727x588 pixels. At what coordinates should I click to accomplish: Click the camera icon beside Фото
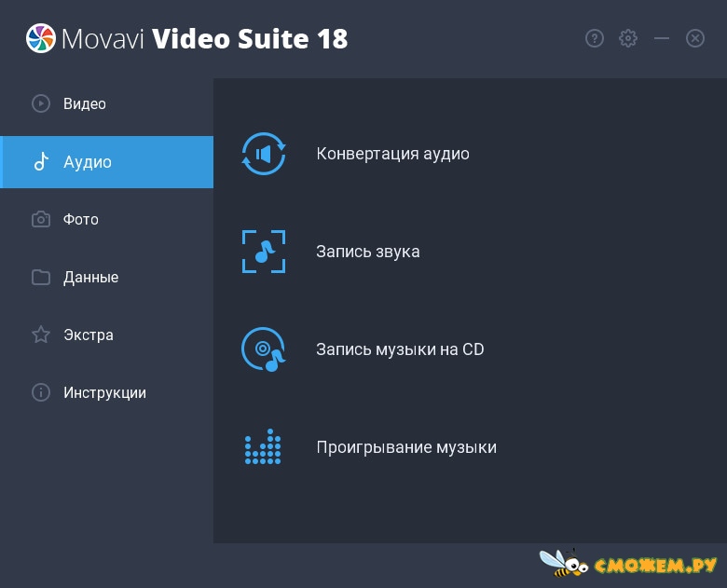point(41,219)
